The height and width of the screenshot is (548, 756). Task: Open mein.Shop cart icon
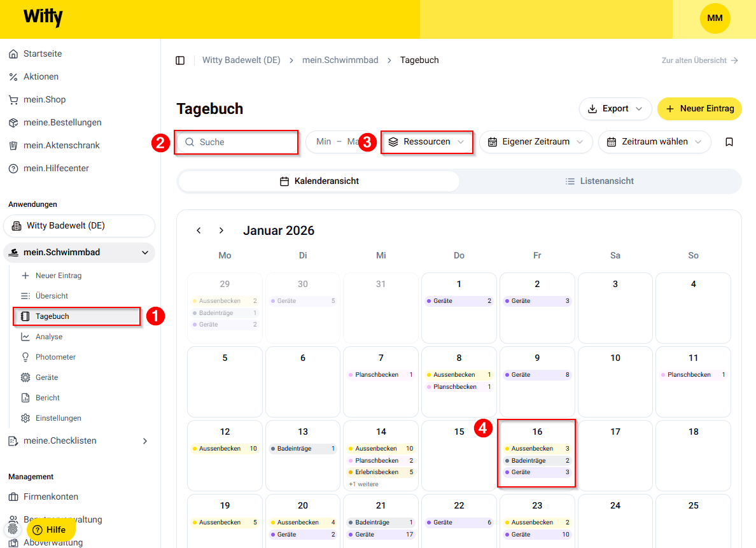13,100
